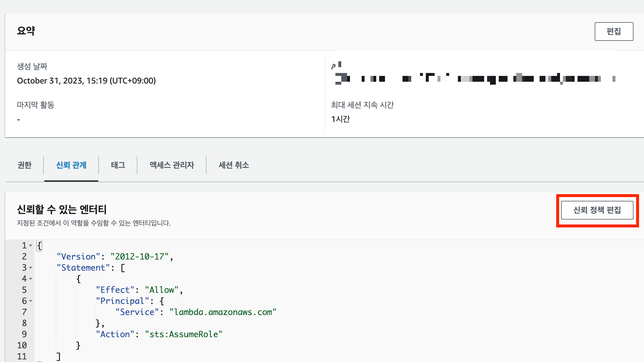Click the 편집 button in 요약

(x=614, y=32)
